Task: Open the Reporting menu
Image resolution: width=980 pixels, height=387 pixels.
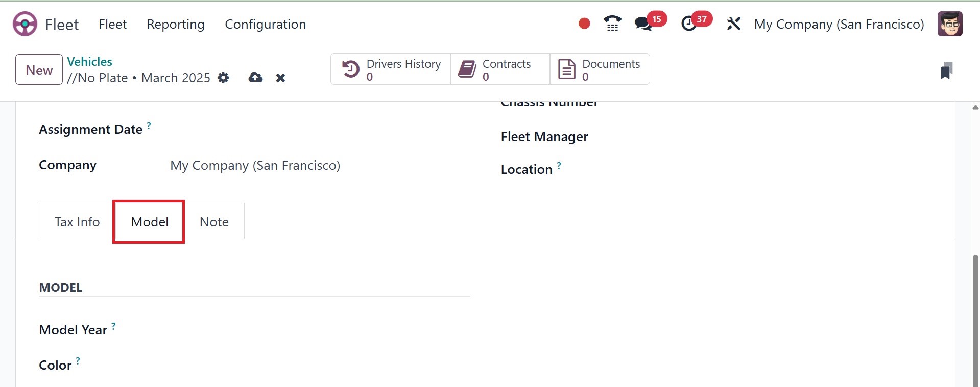Action: 176,24
